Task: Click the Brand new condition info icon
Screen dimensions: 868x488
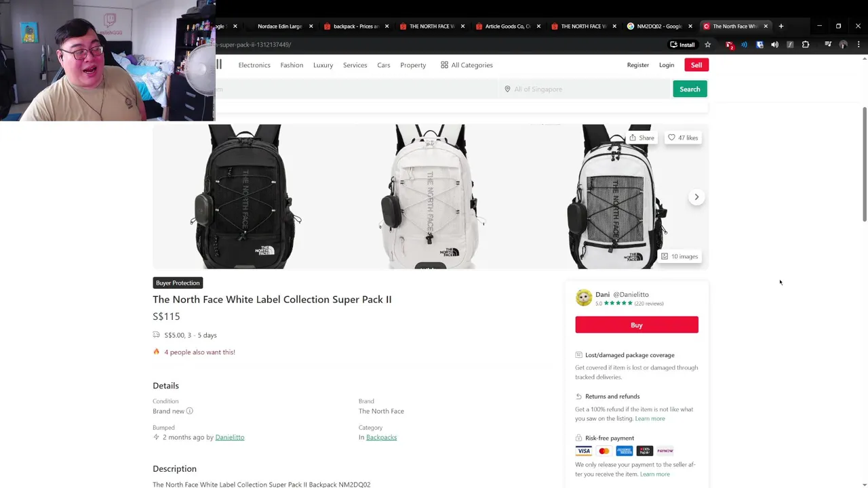Action: (190, 411)
